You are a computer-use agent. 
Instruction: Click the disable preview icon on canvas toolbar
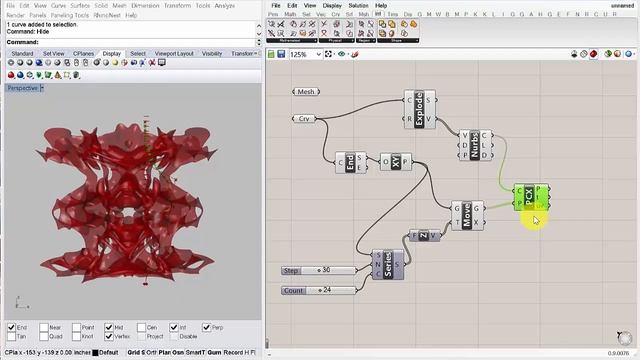pos(574,54)
